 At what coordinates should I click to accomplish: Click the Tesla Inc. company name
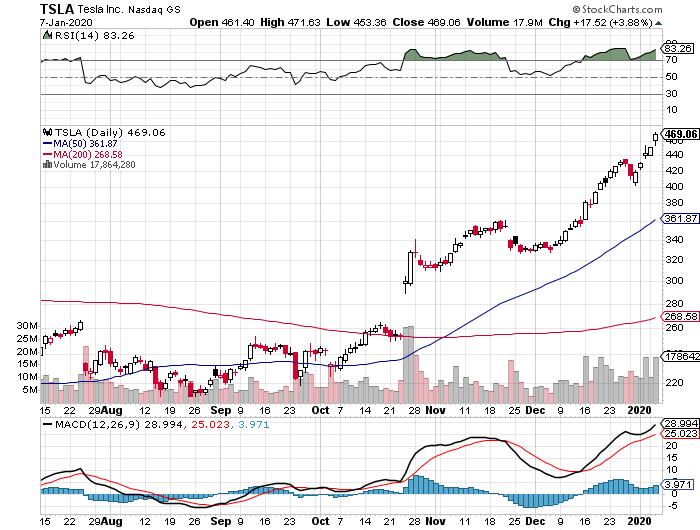100,9
